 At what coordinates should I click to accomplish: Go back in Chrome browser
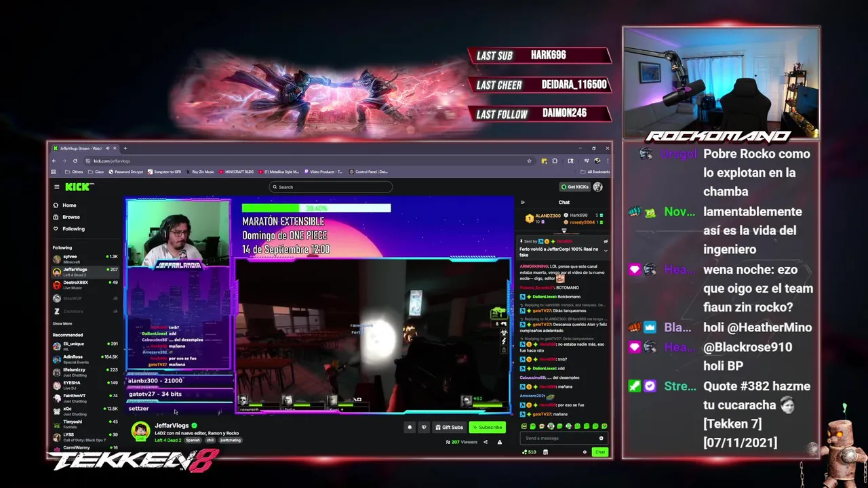[54, 161]
